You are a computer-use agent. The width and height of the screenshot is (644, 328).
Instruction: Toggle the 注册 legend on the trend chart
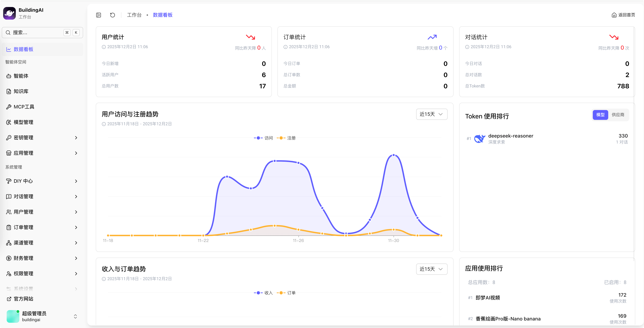click(291, 138)
